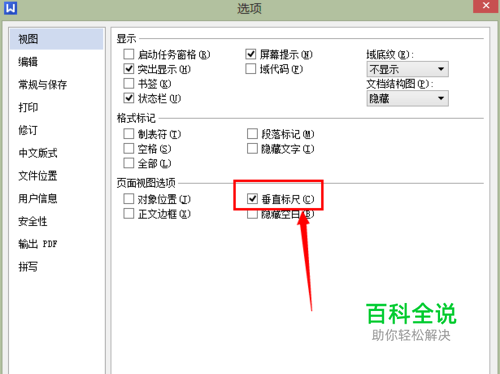Enable the 对象位置 checkbox
Viewport: 500px width, 374px height.
129,199
